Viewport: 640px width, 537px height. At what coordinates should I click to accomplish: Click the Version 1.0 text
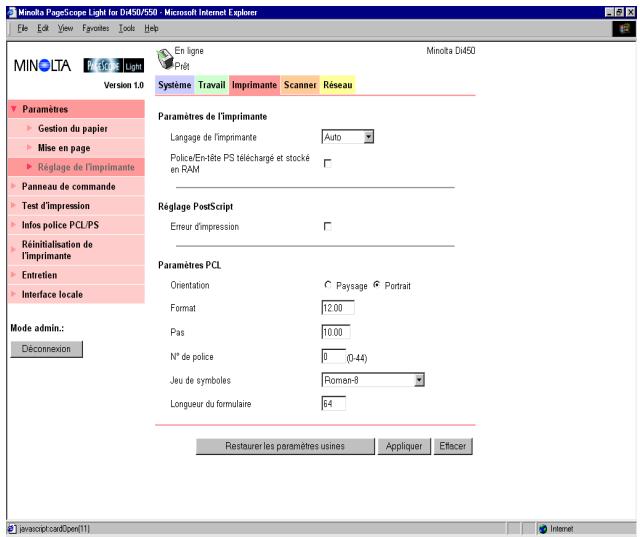click(x=124, y=85)
